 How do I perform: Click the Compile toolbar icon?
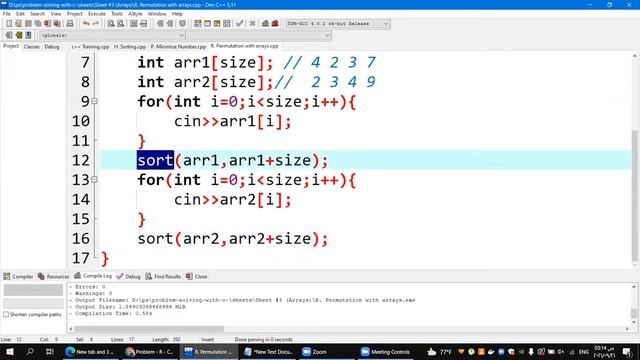pos(198,24)
